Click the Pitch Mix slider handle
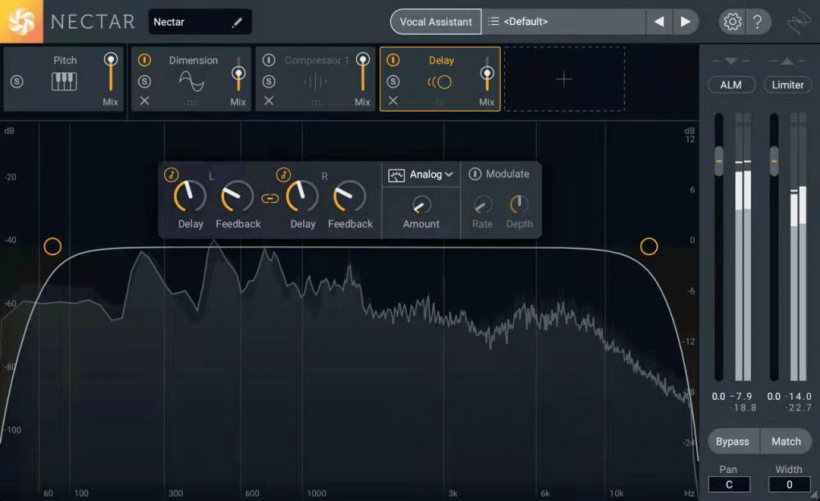820x501 pixels. pyautogui.click(x=110, y=59)
